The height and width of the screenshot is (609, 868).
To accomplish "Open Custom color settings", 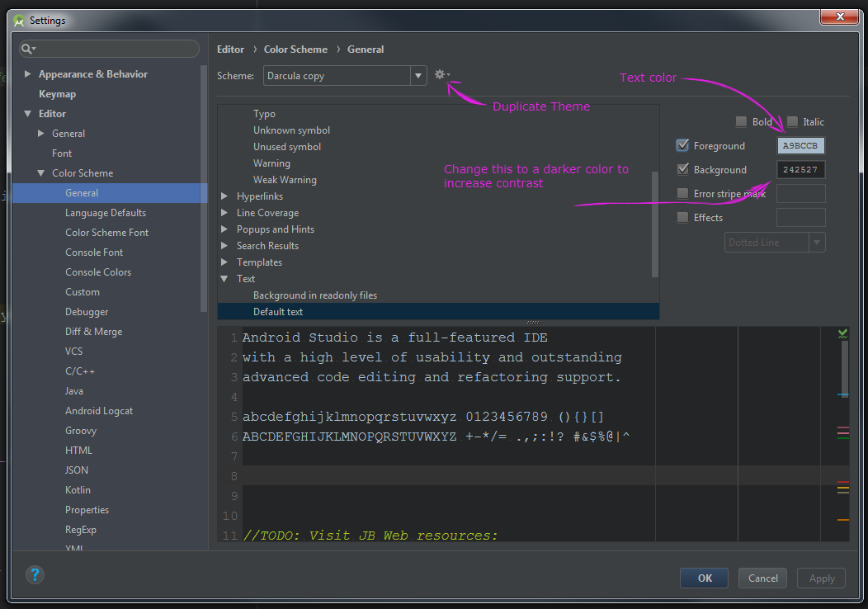I will click(83, 292).
